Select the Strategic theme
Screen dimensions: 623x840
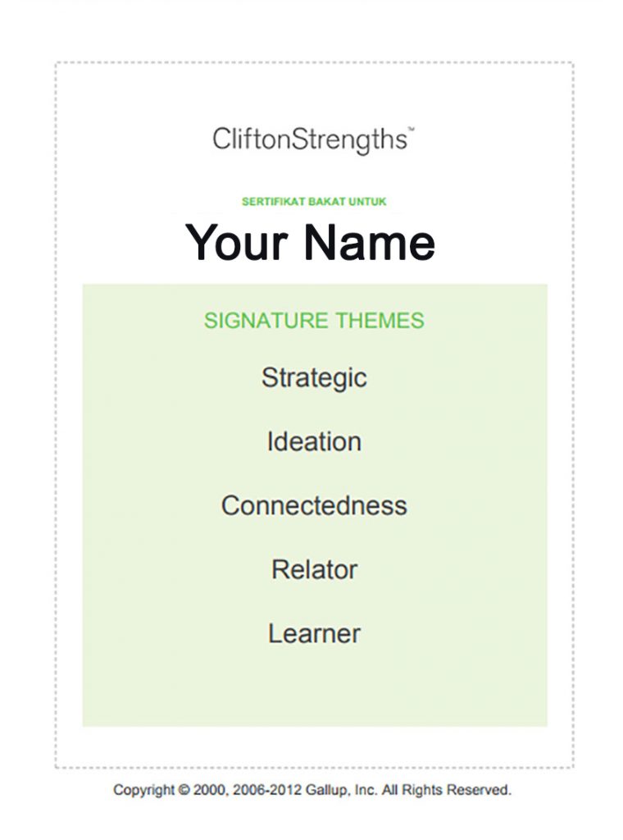click(x=314, y=378)
